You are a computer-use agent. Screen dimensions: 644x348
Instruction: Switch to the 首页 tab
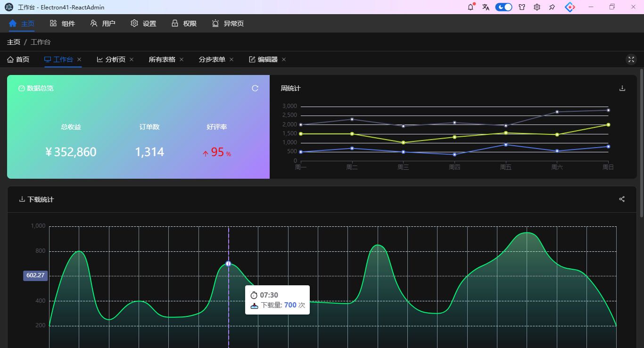coord(18,59)
